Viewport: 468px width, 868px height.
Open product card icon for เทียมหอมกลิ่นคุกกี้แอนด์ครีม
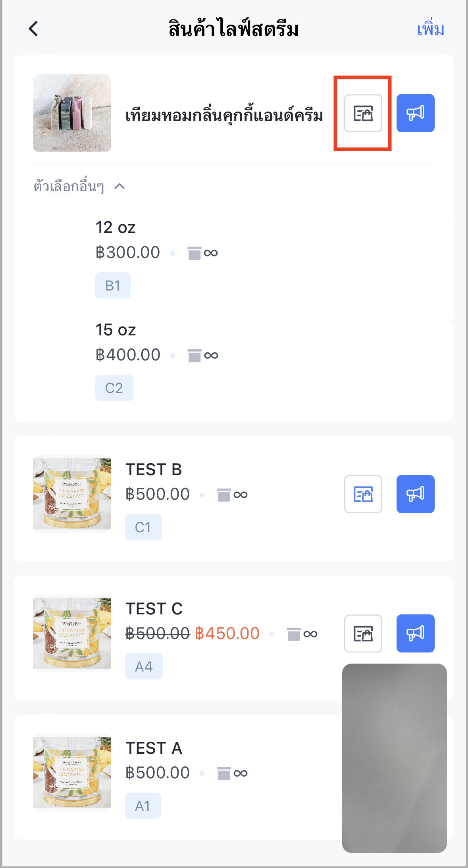(x=363, y=113)
